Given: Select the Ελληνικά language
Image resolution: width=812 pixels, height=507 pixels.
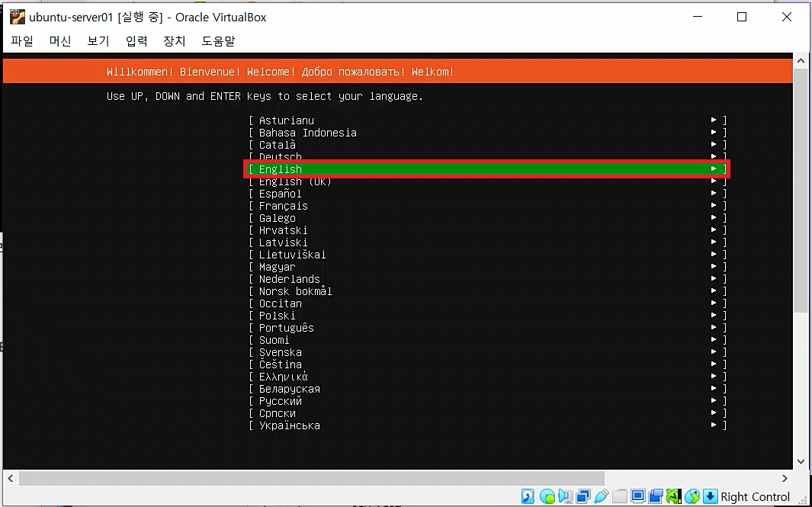Looking at the screenshot, I should pos(486,377).
